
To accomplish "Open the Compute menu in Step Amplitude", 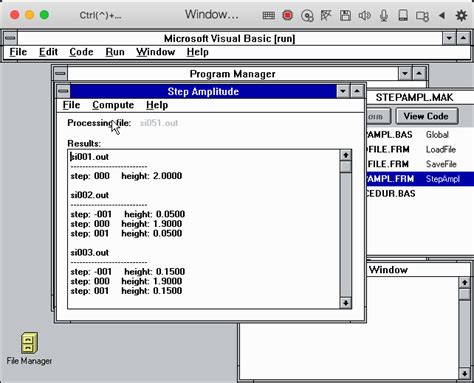I will click(x=113, y=105).
